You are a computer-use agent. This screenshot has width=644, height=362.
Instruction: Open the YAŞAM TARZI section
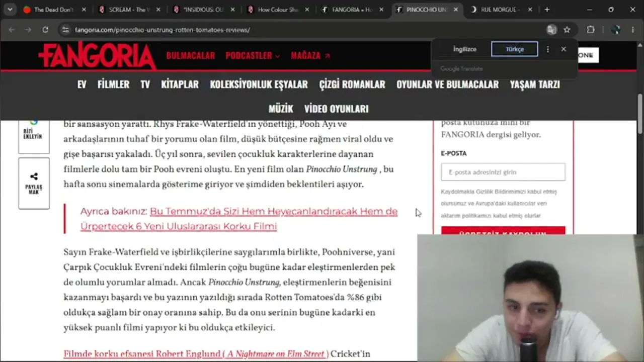pos(535,84)
